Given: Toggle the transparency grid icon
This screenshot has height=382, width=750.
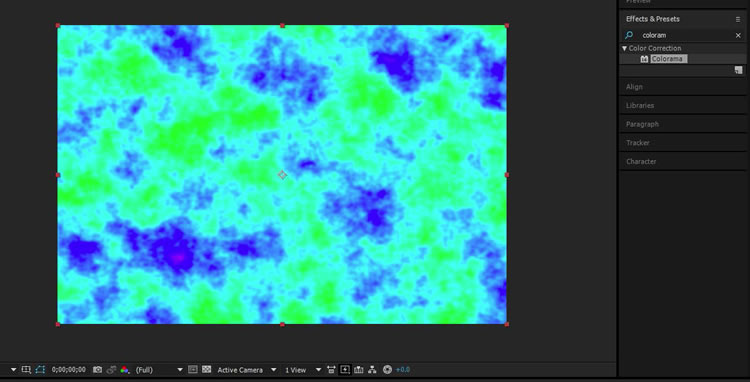Looking at the screenshot, I should 206,370.
